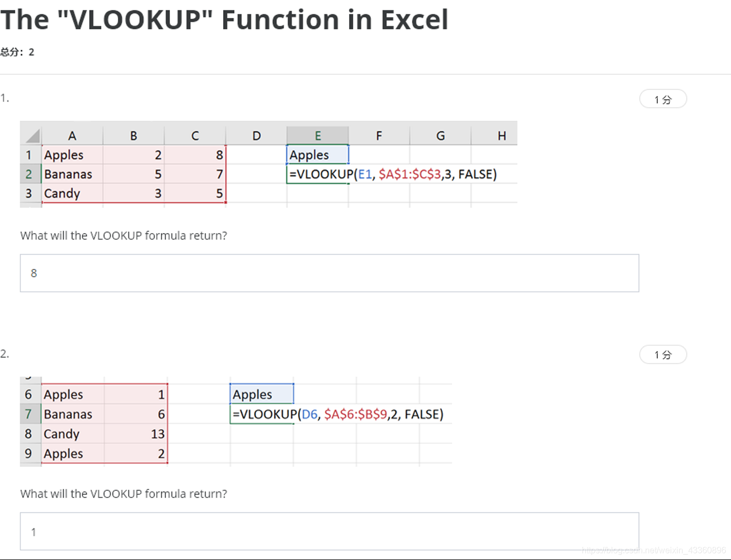Select column G header in first spreadsheet
The image size is (731, 560).
click(x=440, y=135)
